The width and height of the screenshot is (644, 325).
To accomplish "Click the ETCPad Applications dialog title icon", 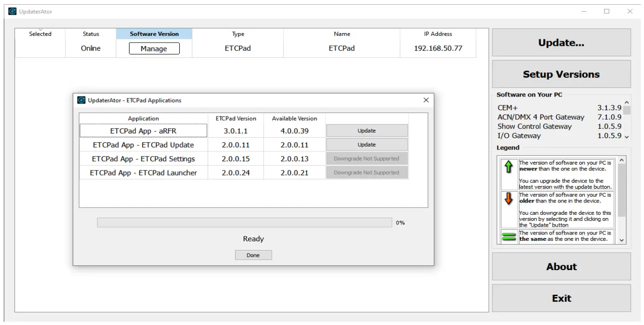I will 81,100.
